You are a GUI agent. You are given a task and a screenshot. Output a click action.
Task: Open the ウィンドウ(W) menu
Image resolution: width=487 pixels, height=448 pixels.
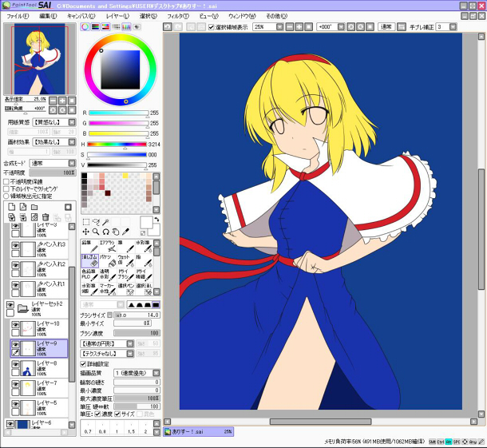click(242, 16)
